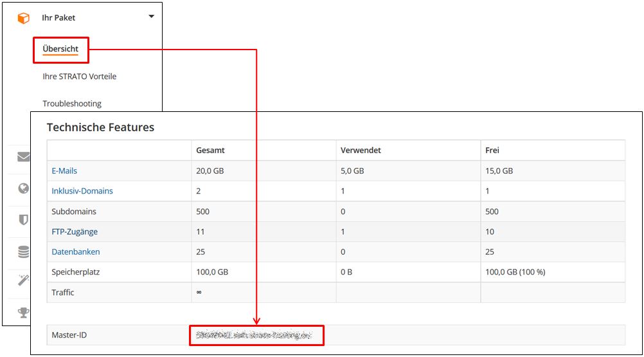The width and height of the screenshot is (644, 357).
Task: Open the globe domains sidebar icon
Action: [x=23, y=188]
